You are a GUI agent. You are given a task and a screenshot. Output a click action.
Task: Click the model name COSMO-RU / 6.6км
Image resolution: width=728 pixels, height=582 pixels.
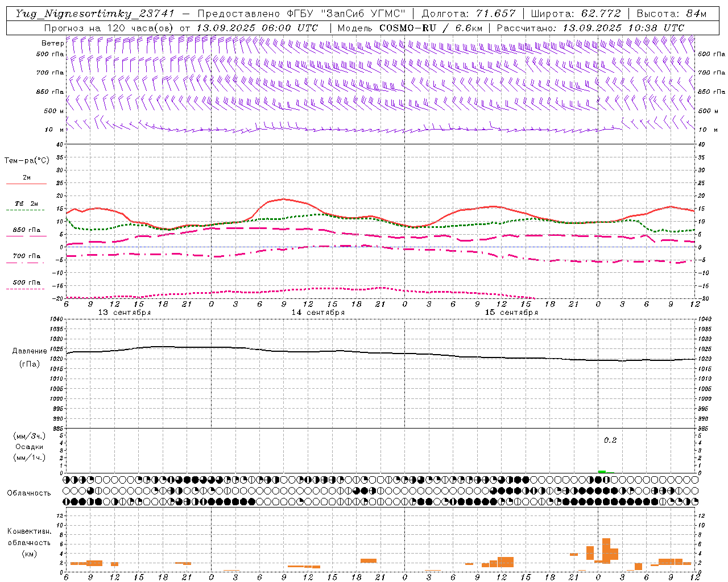(431, 28)
